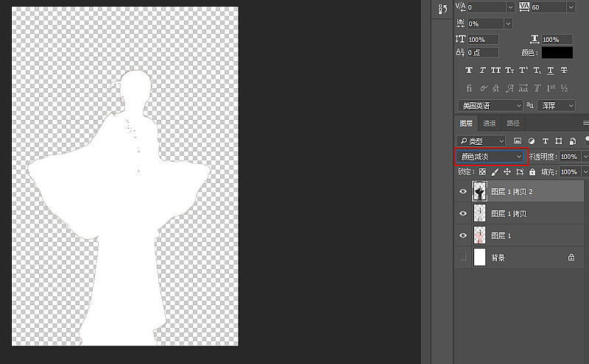589x364 pixels.
Task: Click the 填充 100% value field
Action: coord(569,172)
